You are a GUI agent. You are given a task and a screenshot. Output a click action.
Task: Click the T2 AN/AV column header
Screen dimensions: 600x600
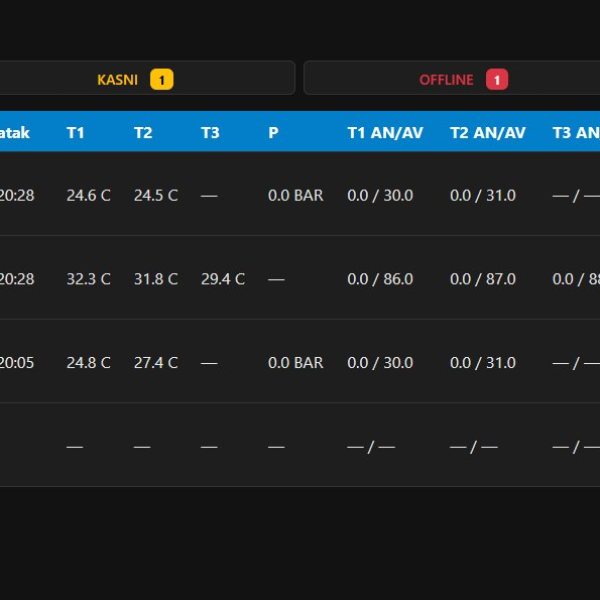click(x=488, y=133)
